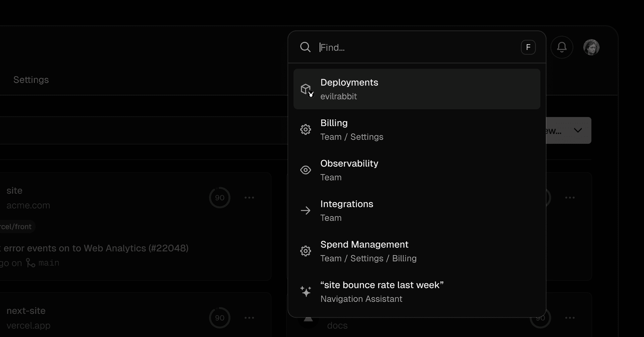
Task: Click the Integrations arrow icon
Action: 306,211
